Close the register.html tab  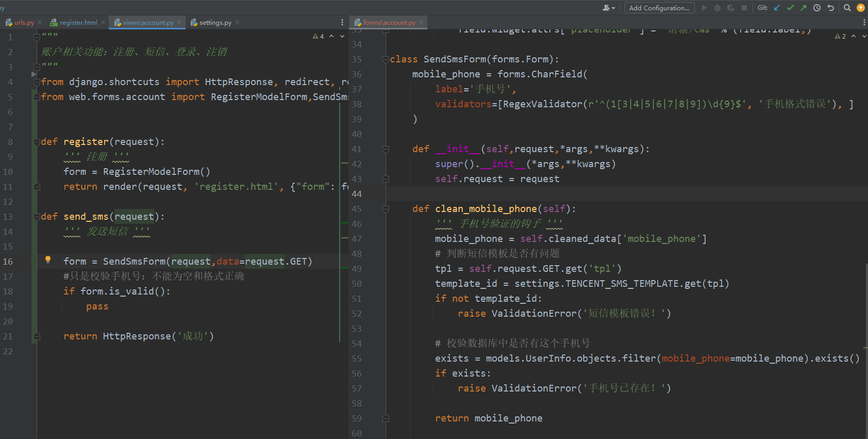tap(103, 22)
